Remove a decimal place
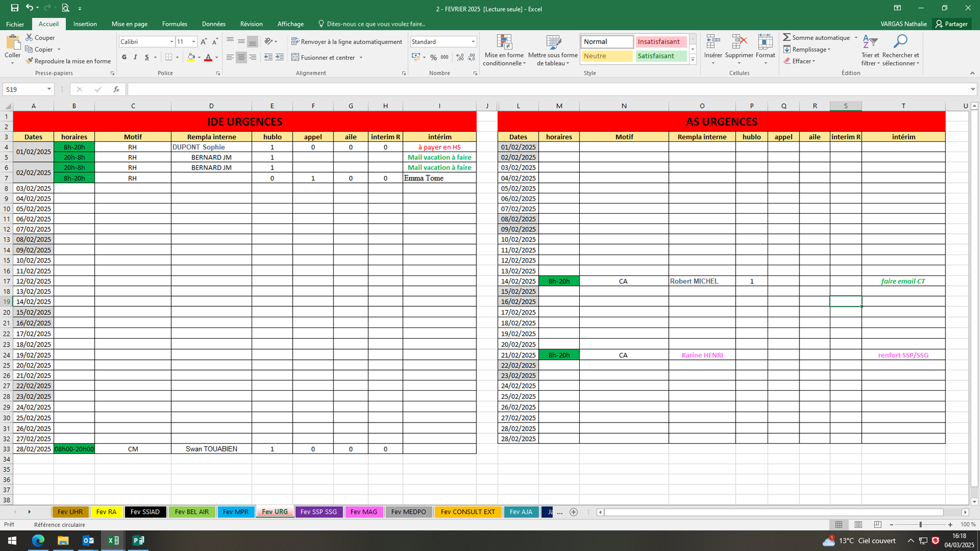The image size is (980, 551). click(x=471, y=58)
